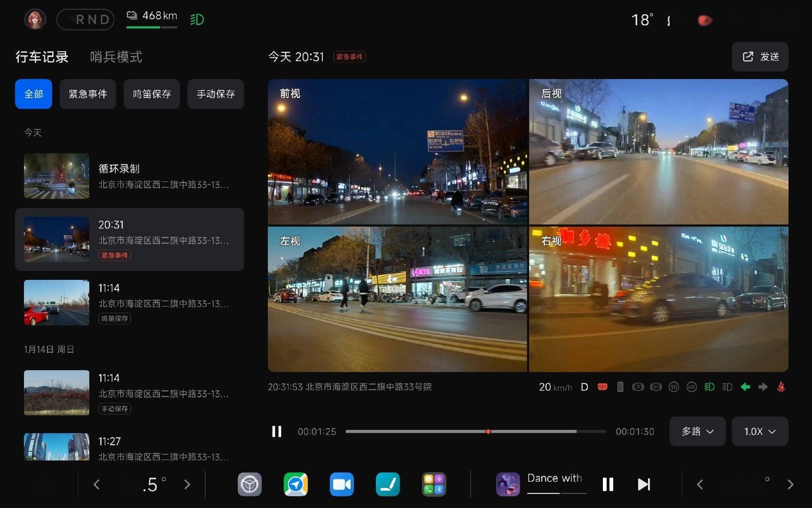Tap the green headlight icon in top bar
Screen dimensions: 812x508
tap(197, 19)
